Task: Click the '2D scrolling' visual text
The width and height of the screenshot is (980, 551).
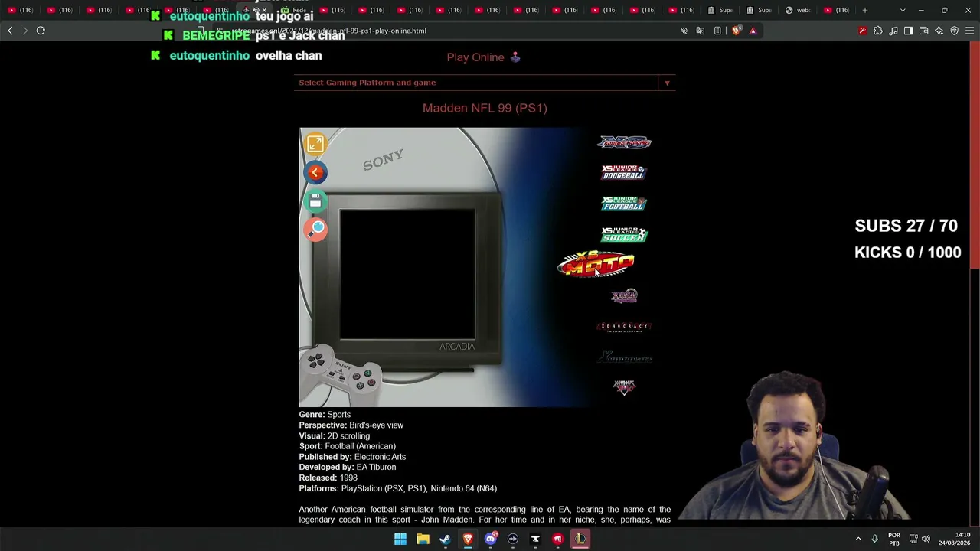Action: tap(348, 436)
